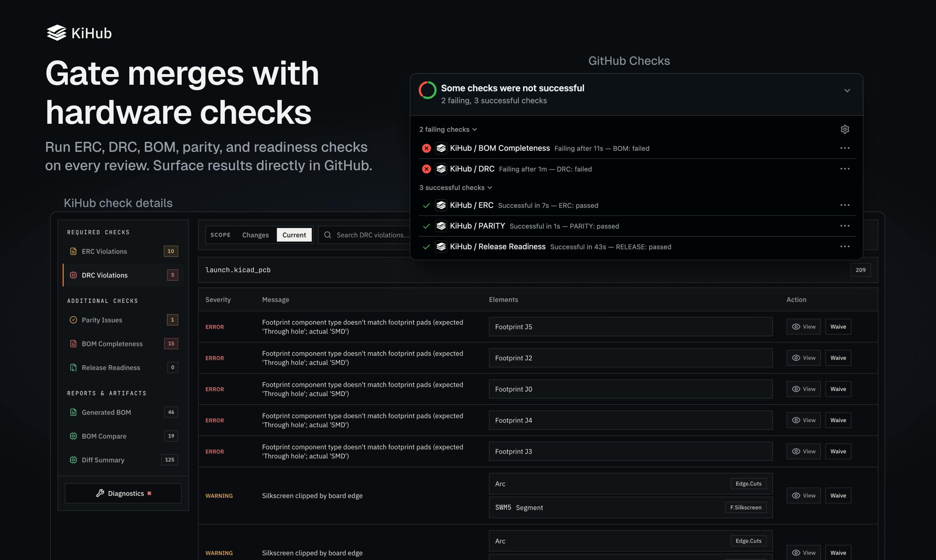Image resolution: width=936 pixels, height=560 pixels.
Task: Open Diff Summary report
Action: [x=123, y=460]
